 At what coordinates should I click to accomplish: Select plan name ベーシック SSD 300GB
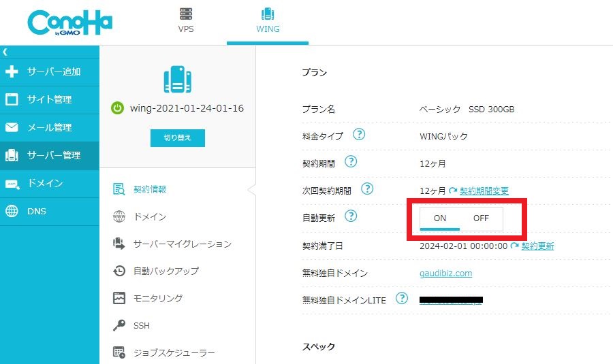(x=467, y=110)
